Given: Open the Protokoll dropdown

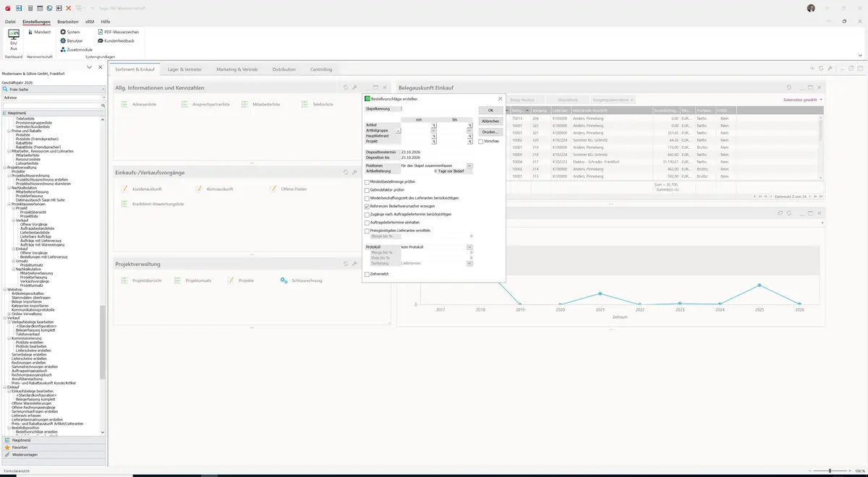Looking at the screenshot, I should (x=469, y=247).
